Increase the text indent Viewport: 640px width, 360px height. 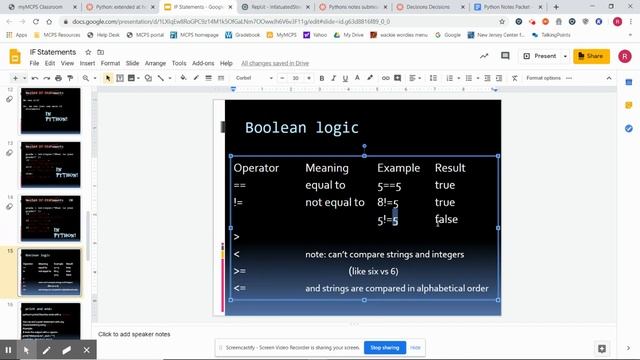(x=499, y=78)
